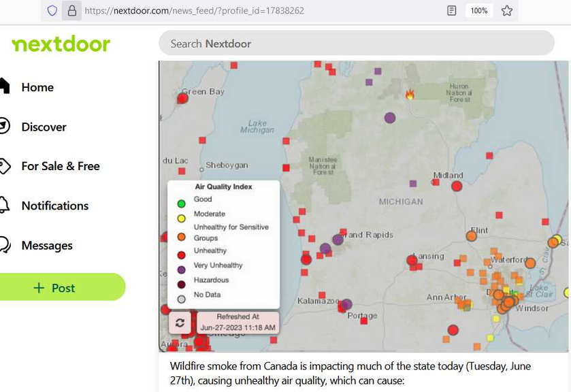Click the Hazardous maroon legend swatch

[181, 284]
